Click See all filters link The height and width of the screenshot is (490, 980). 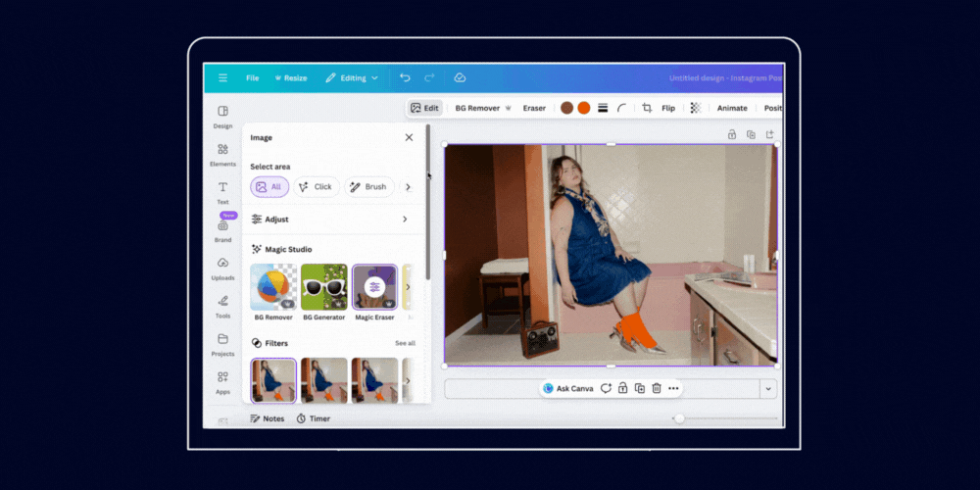click(405, 343)
